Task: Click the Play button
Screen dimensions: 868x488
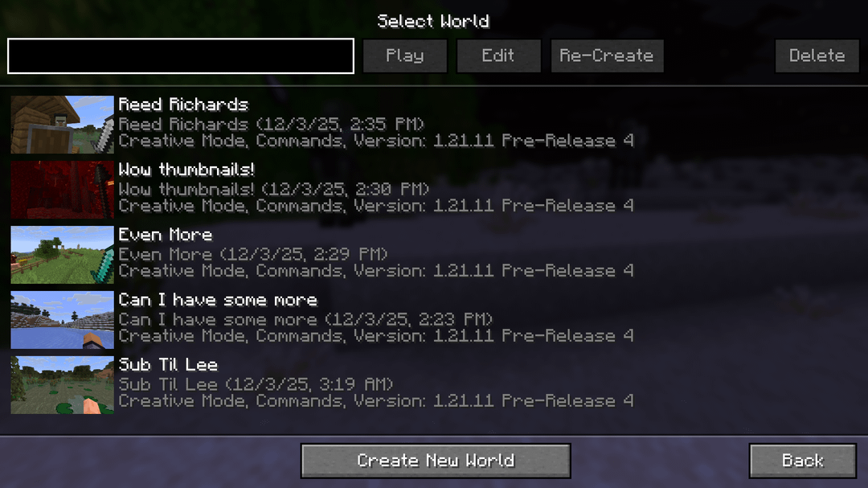Action: pos(404,55)
